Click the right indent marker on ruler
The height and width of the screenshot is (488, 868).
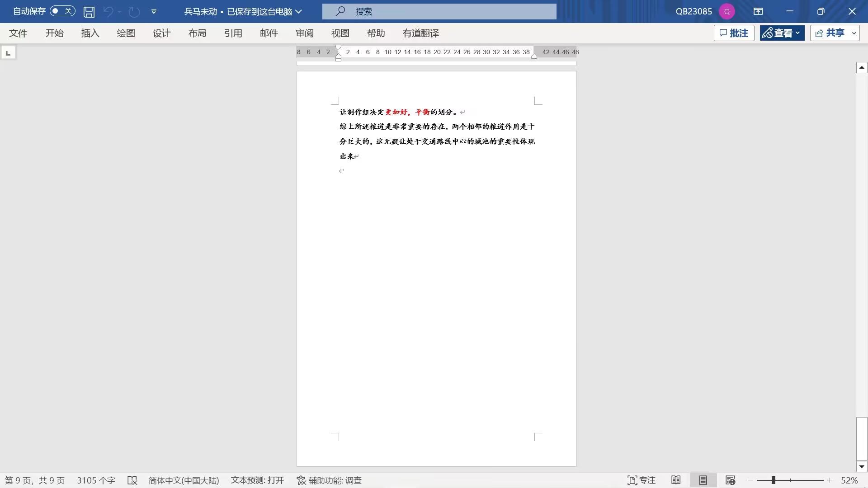pyautogui.click(x=534, y=56)
